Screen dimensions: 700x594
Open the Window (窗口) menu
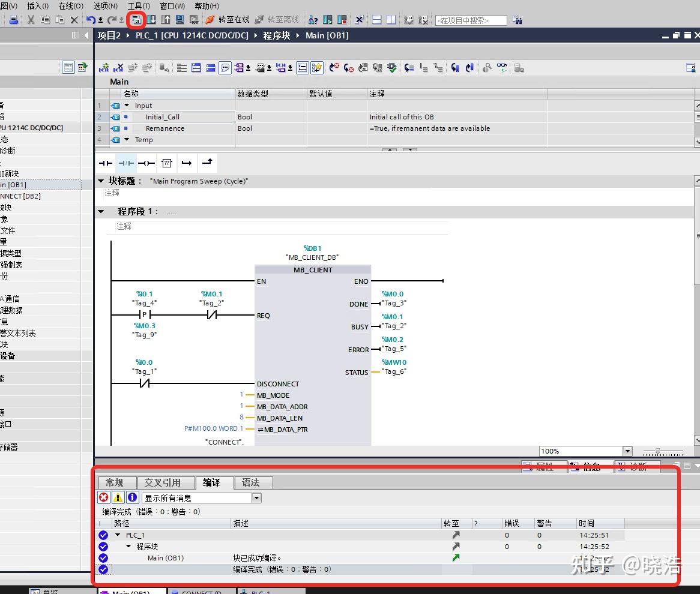pos(172,6)
